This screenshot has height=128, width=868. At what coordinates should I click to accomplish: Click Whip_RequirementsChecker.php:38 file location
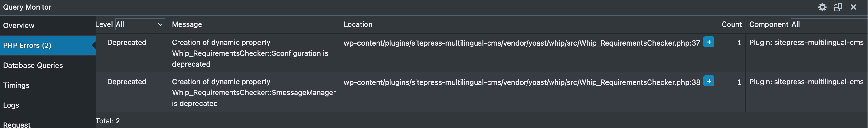click(522, 82)
